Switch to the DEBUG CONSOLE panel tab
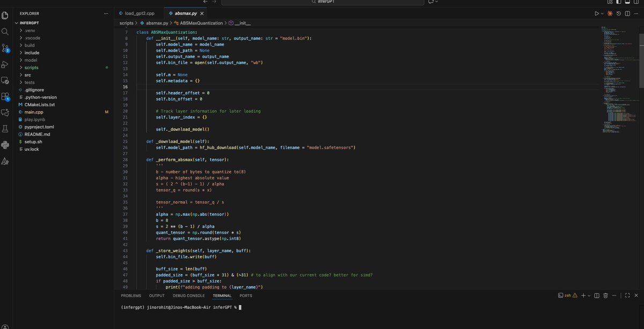Screen dimensions: 644x329 pyautogui.click(x=188, y=296)
